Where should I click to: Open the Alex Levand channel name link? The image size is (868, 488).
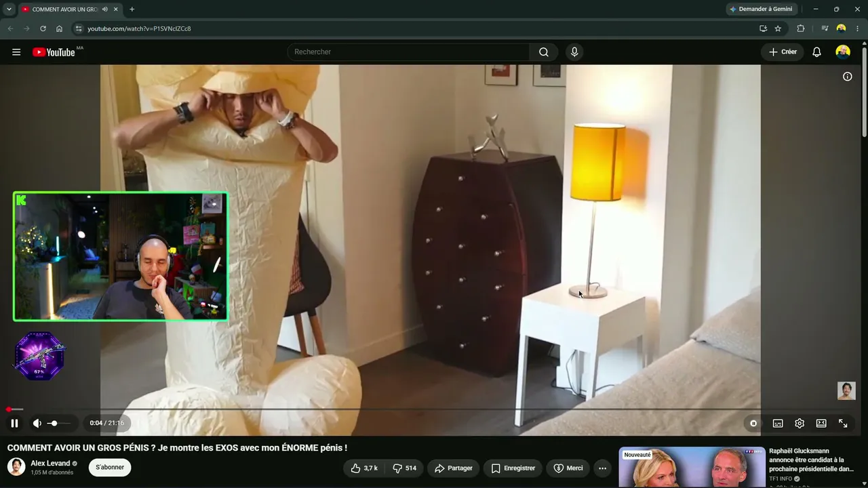(50, 464)
